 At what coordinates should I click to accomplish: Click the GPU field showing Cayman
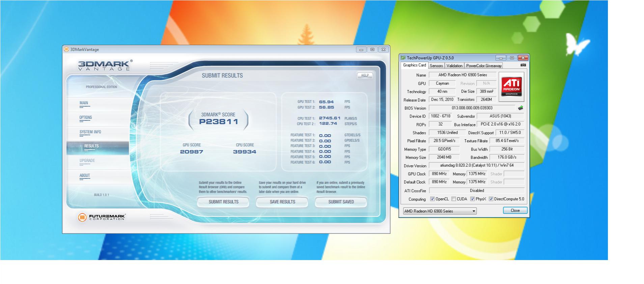pos(442,83)
